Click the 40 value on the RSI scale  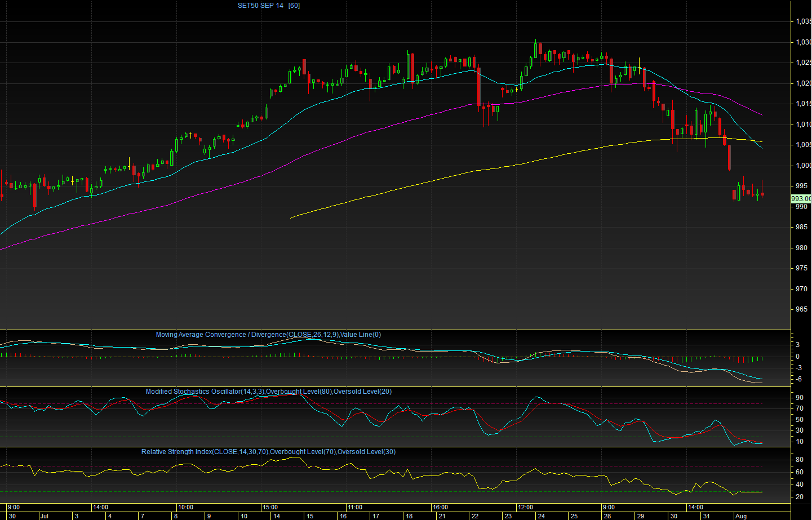coord(800,485)
